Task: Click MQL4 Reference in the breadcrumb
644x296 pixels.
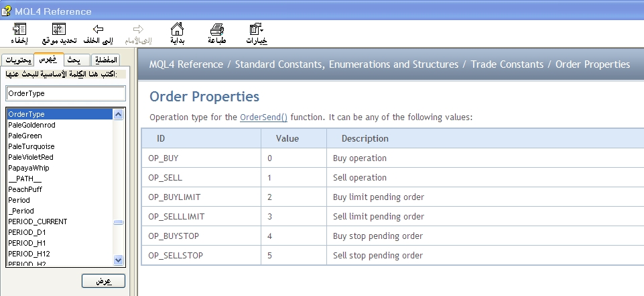Action: 186,64
